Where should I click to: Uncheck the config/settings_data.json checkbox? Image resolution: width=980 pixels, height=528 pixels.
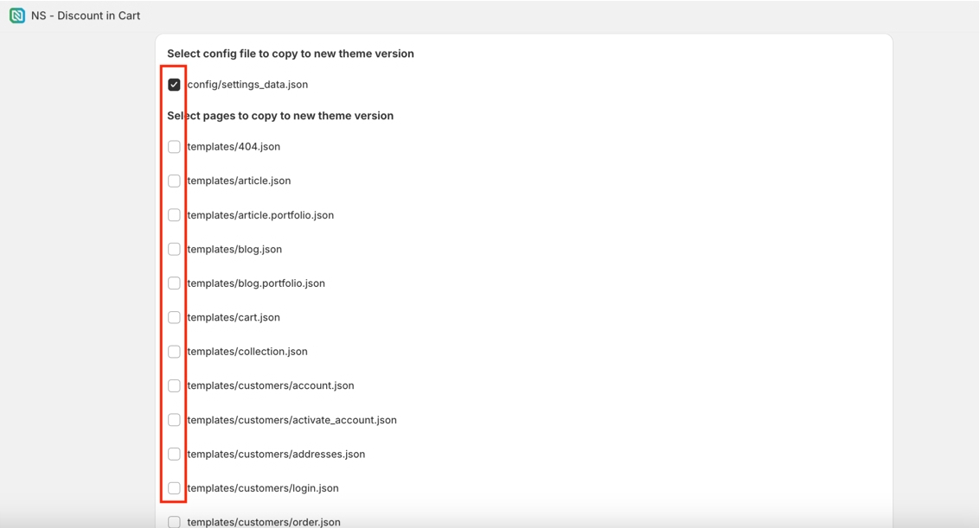click(174, 85)
